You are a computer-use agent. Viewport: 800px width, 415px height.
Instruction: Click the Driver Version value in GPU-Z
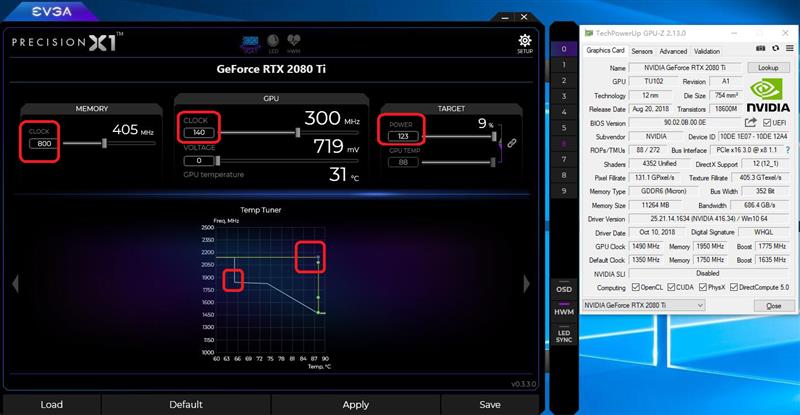point(709,219)
